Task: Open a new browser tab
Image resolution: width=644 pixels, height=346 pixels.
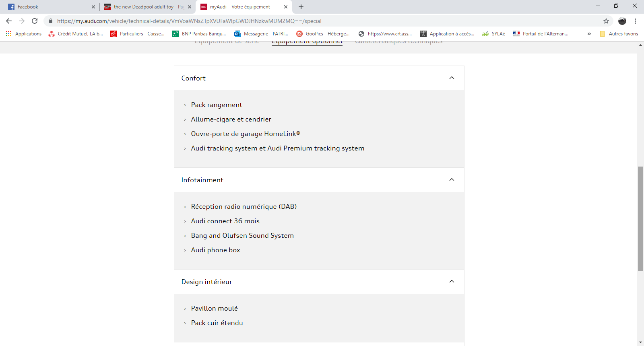Action: [x=301, y=7]
